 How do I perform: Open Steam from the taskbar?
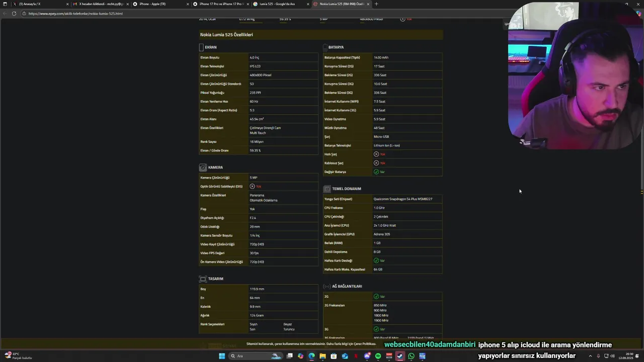(400, 356)
